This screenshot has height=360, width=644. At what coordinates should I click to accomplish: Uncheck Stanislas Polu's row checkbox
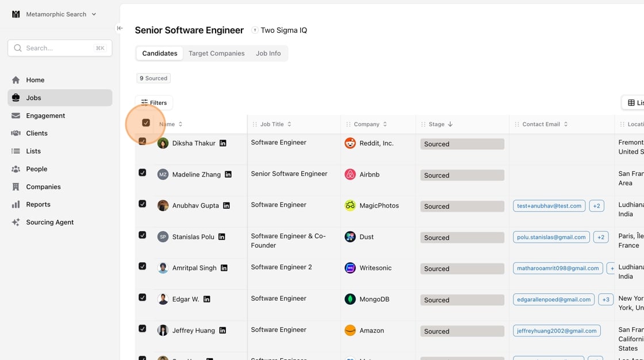pyautogui.click(x=142, y=235)
